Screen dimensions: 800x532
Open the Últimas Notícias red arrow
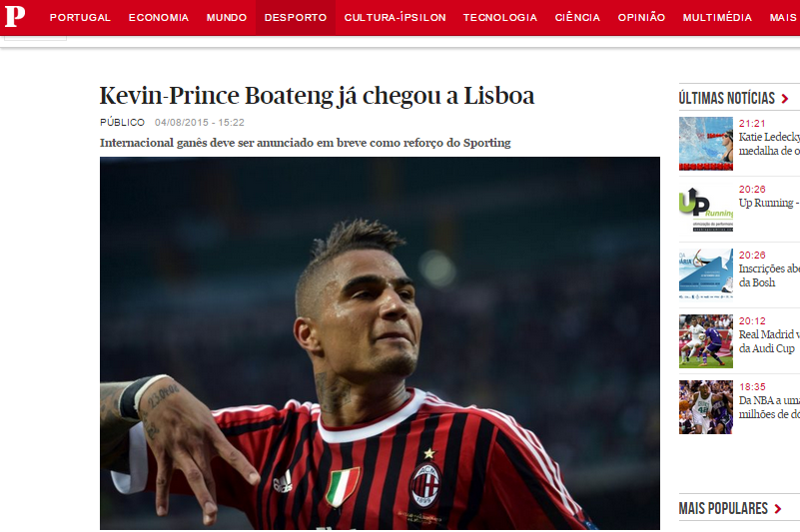click(785, 99)
